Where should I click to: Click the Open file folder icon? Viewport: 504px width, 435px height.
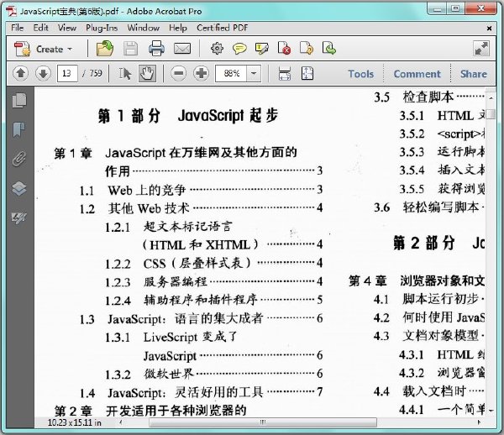point(105,49)
